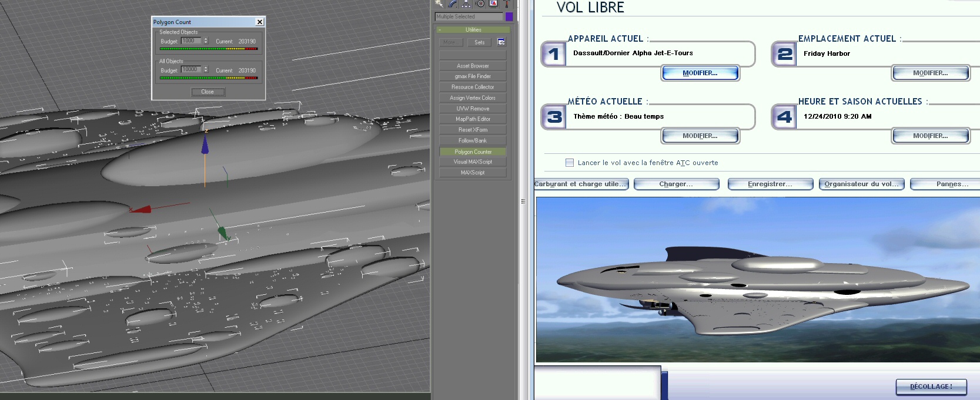
Task: Click Modifier under Météo Actuelle
Action: [x=700, y=136]
